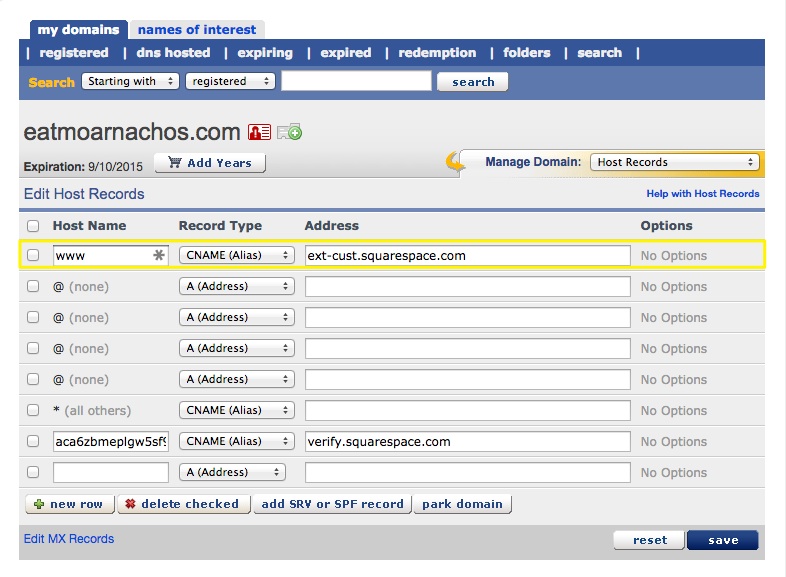Screen dimensions: 786x577
Task: Click the new row button
Action: point(68,504)
